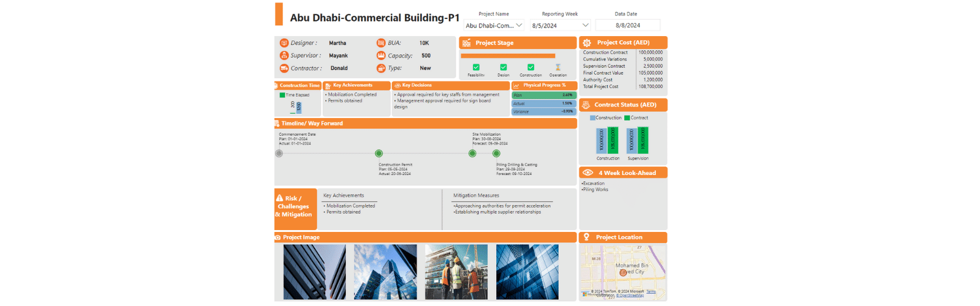
Task: Select the Site Mobilization timeline marker
Action: [472, 154]
